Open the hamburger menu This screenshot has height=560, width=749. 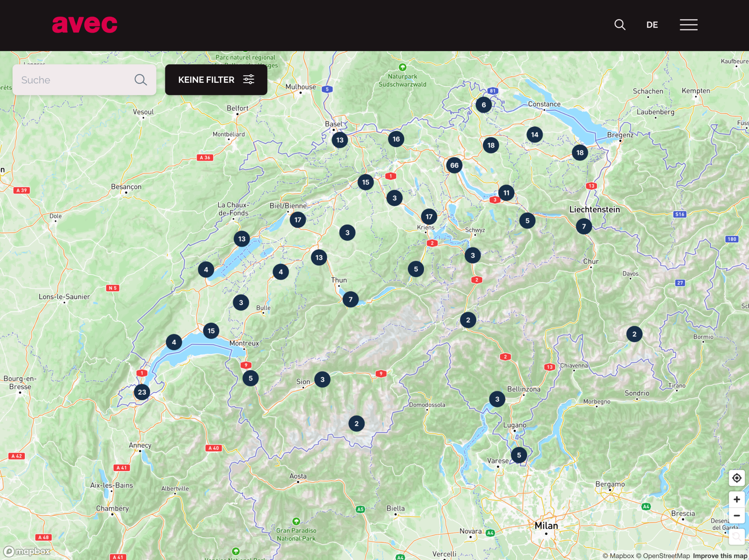coord(688,25)
